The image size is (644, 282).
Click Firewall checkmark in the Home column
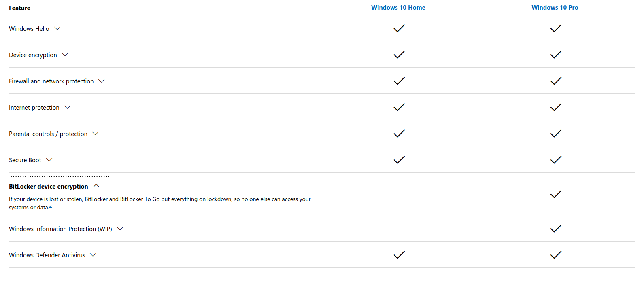tap(399, 81)
